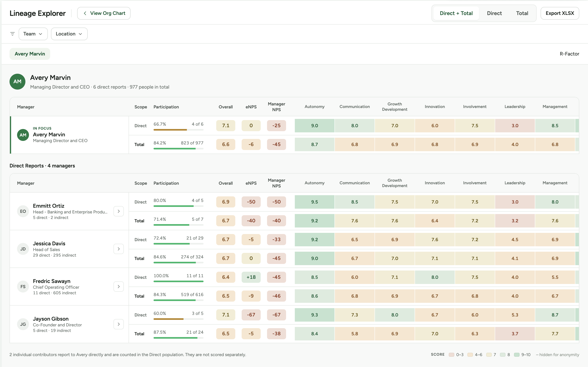
Task: Click the 9–10 score legend swatch
Action: point(517,355)
